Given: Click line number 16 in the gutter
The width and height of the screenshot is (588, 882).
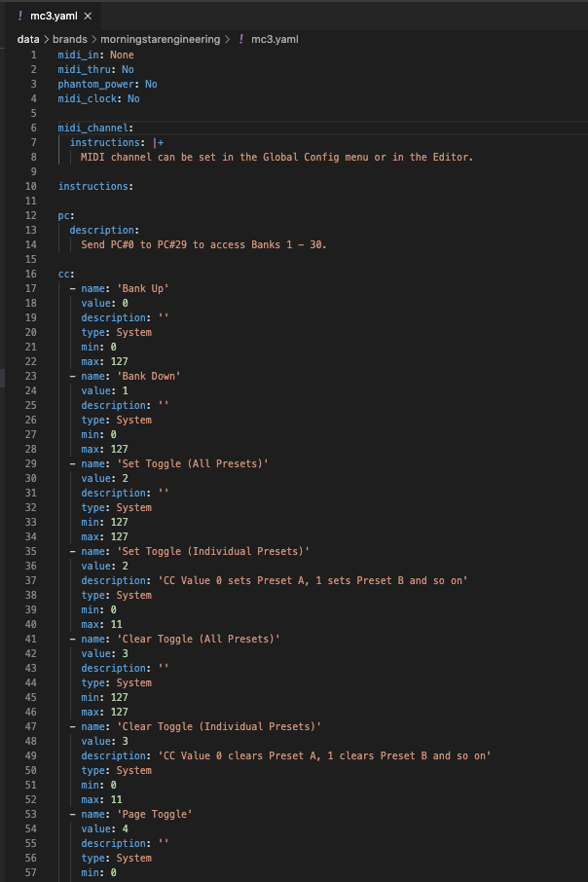Looking at the screenshot, I should coord(33,274).
